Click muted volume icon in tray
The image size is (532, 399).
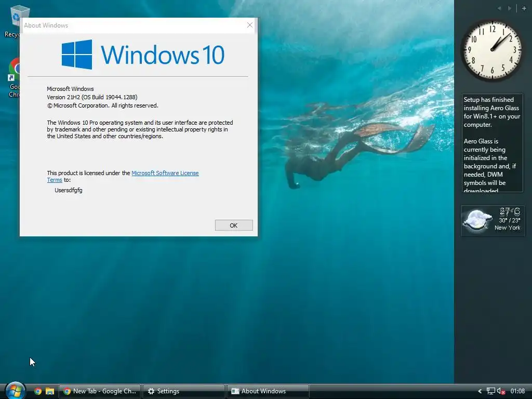(501, 391)
